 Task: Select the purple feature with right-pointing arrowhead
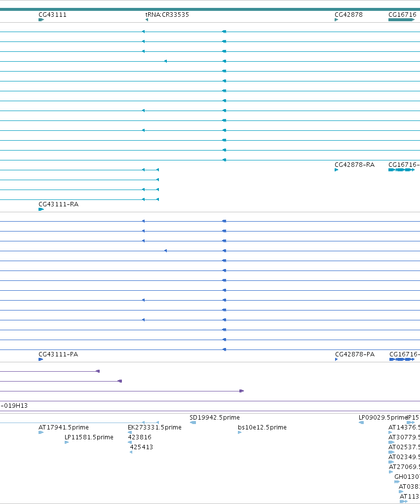(122, 391)
